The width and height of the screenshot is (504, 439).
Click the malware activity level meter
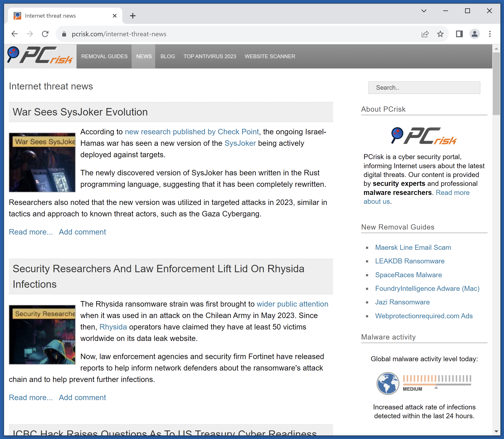(437, 380)
